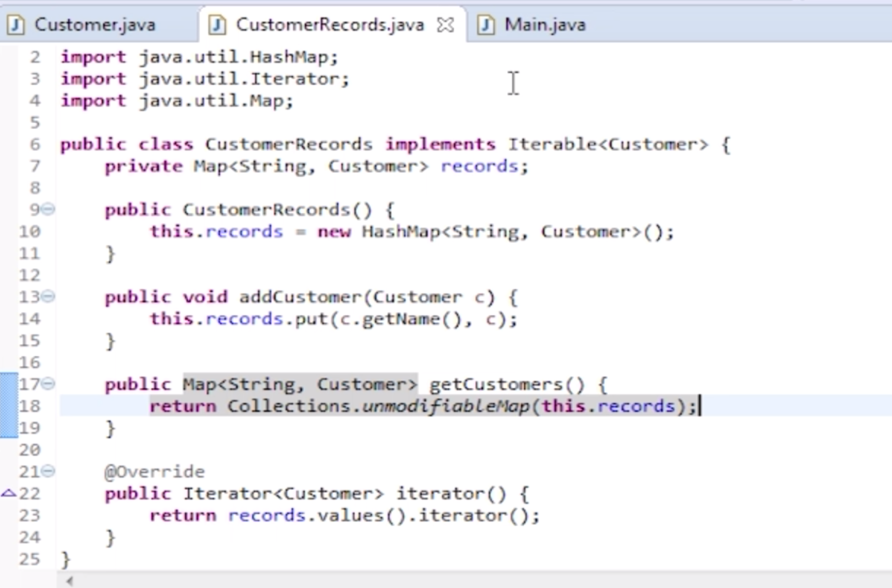Fold the addCustomer method at line 13

click(x=48, y=296)
